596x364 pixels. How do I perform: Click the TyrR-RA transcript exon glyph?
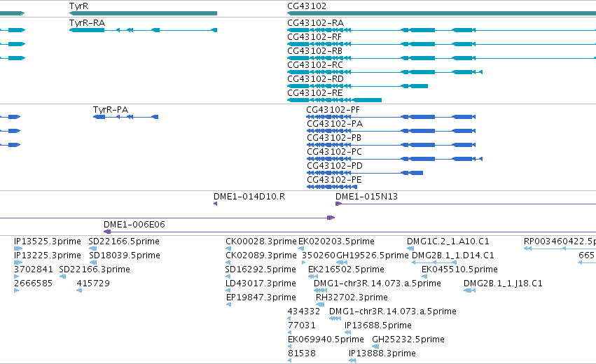(x=143, y=30)
